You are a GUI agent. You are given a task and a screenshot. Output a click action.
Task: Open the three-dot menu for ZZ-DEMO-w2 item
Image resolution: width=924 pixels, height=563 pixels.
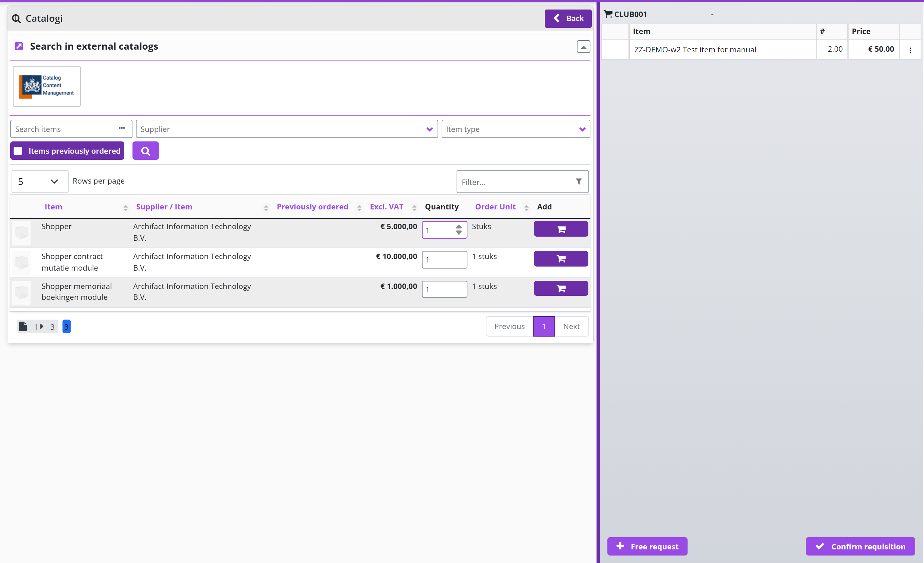click(910, 50)
